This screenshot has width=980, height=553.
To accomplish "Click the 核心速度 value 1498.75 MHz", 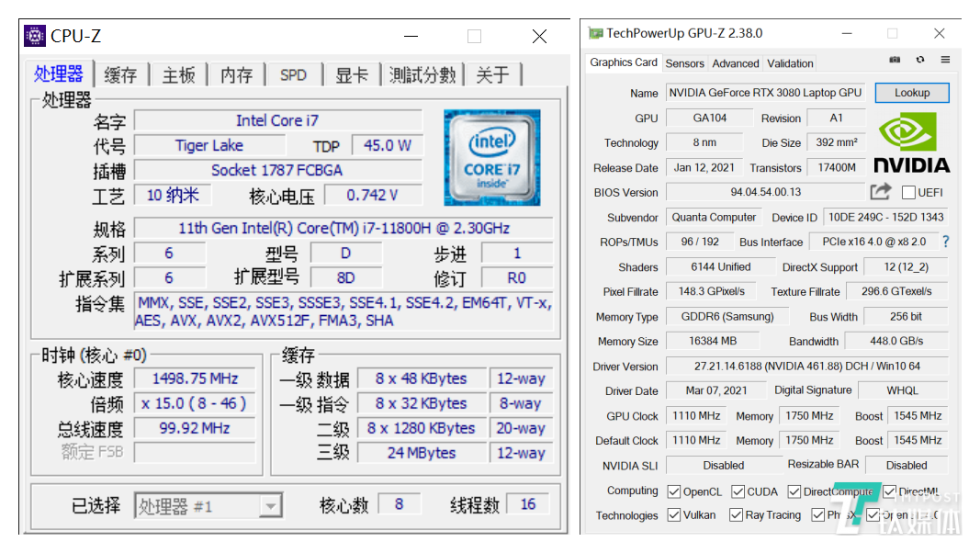I will 195,378.
